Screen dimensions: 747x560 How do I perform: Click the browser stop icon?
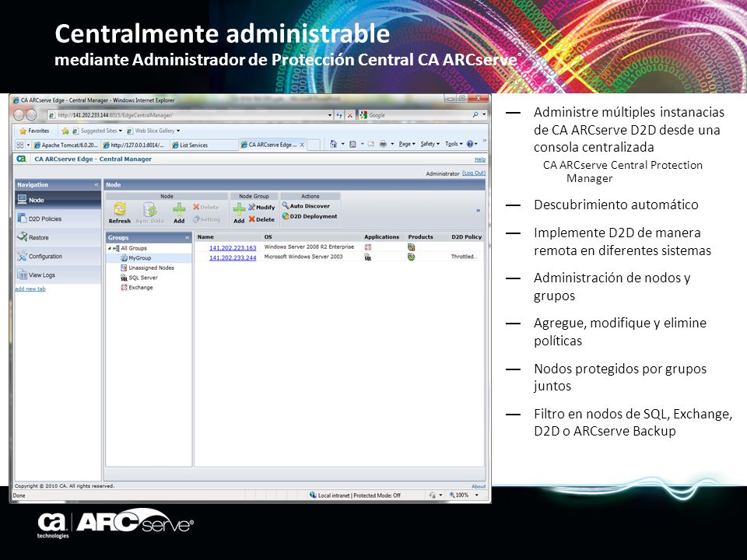(350, 115)
